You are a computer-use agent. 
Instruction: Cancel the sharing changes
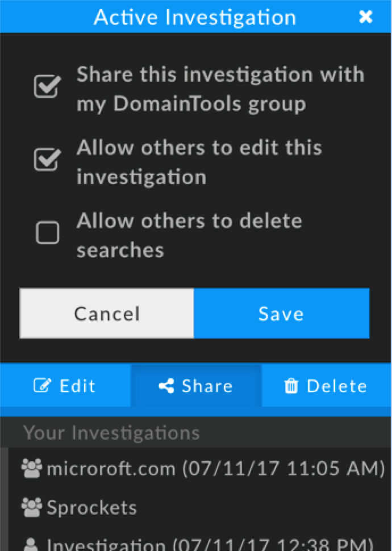tap(107, 313)
